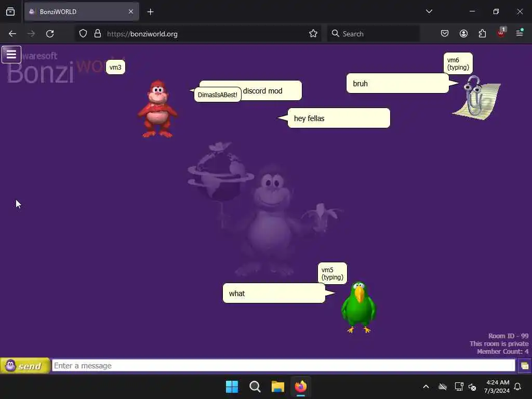Open the notifications bell icon
This screenshot has width=532, height=399.
click(518, 387)
